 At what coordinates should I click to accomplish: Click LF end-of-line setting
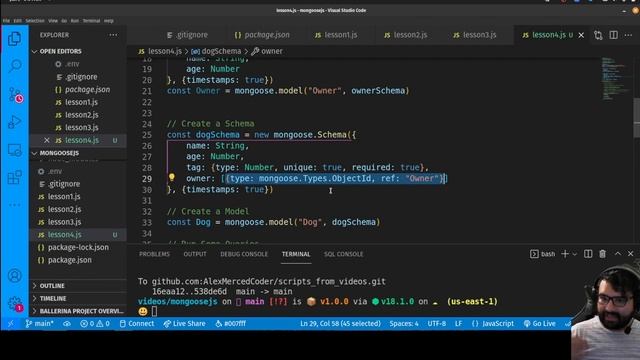458,323
